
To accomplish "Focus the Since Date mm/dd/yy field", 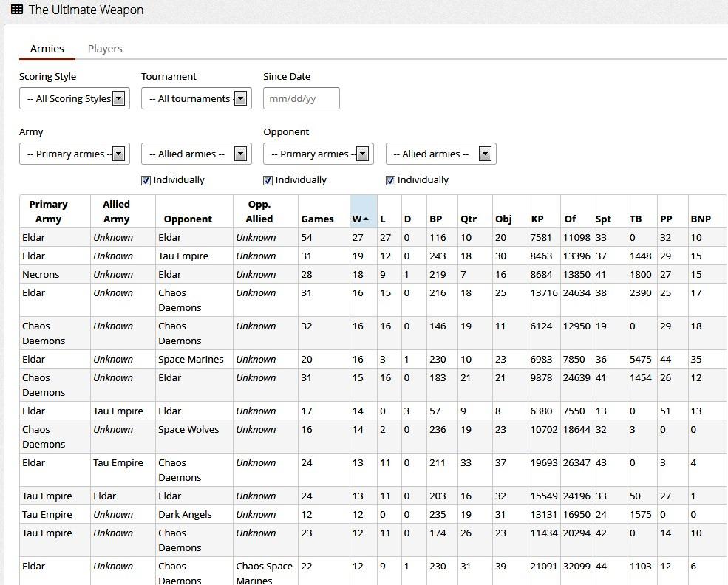I will 302,98.
